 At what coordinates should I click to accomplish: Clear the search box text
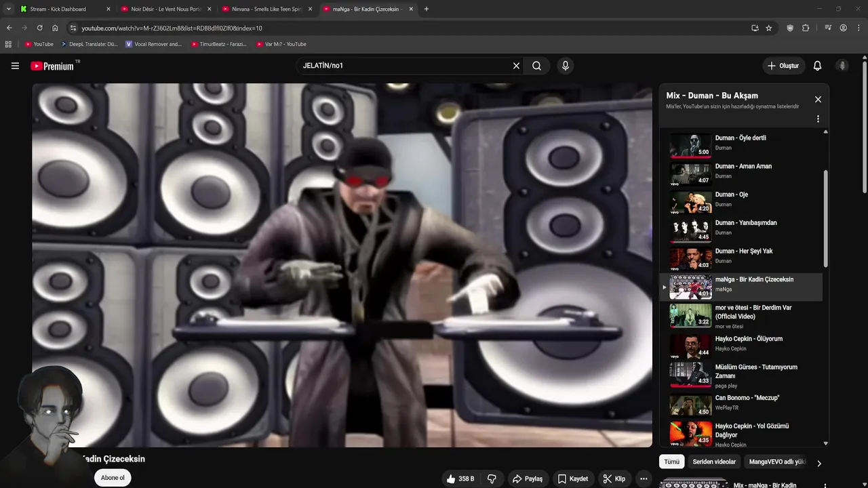(x=516, y=66)
